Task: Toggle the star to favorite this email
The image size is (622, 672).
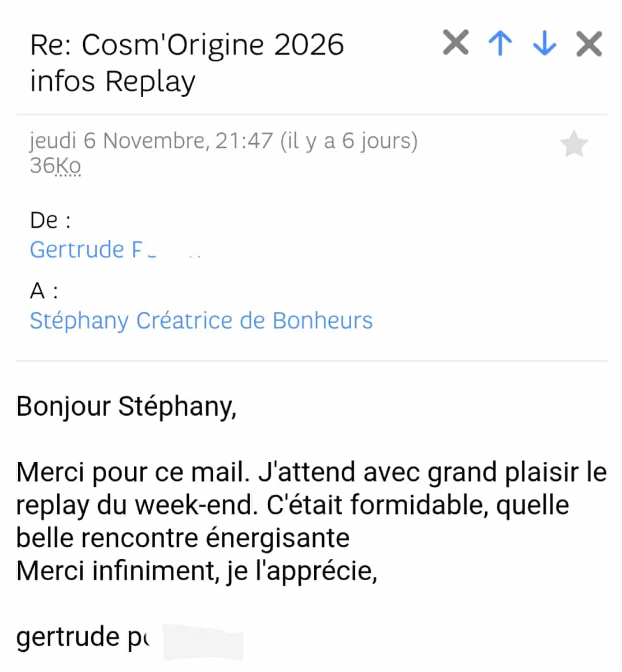Action: click(x=574, y=144)
